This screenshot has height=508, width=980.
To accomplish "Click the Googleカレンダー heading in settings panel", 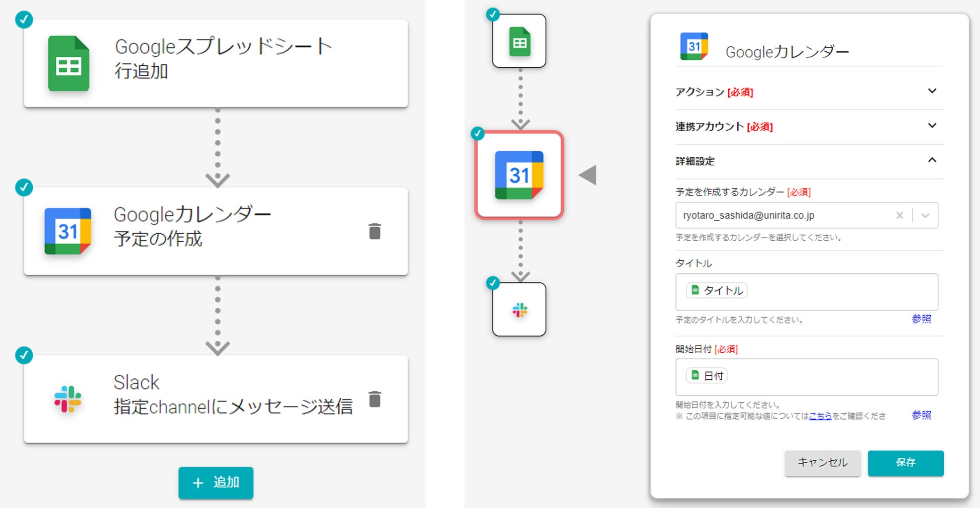I will (787, 52).
